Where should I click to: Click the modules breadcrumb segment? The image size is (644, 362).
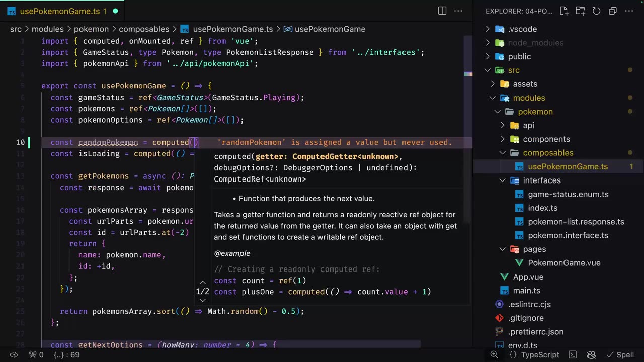48,29
